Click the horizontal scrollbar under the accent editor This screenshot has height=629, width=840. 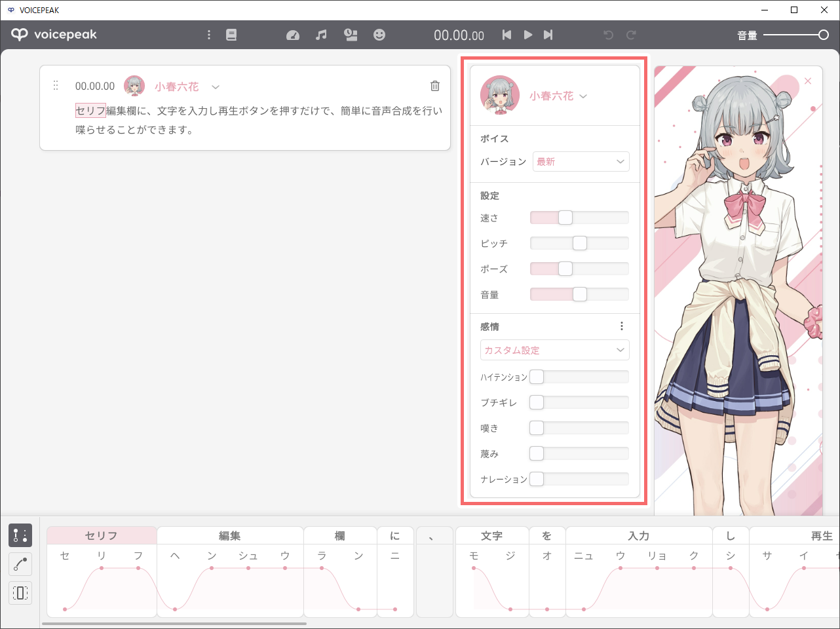point(174,624)
